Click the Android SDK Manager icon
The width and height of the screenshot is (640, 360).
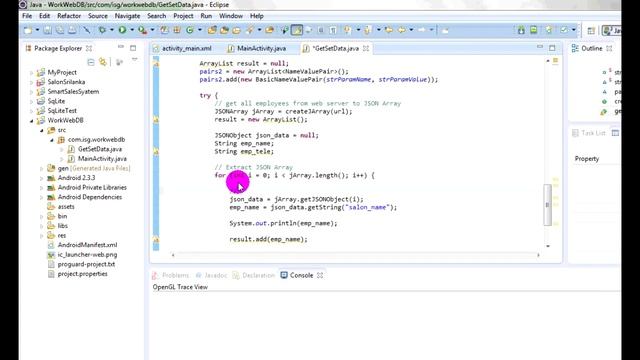click(x=521, y=30)
